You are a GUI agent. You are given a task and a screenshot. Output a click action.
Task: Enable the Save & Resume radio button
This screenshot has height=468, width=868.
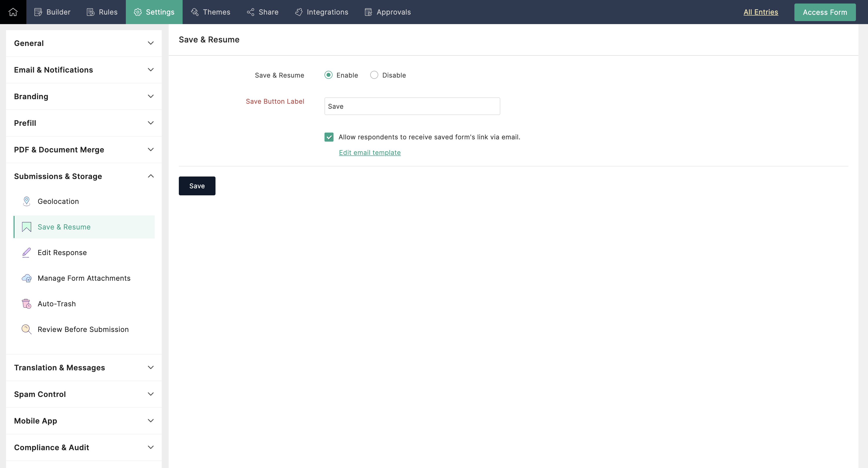pos(329,75)
